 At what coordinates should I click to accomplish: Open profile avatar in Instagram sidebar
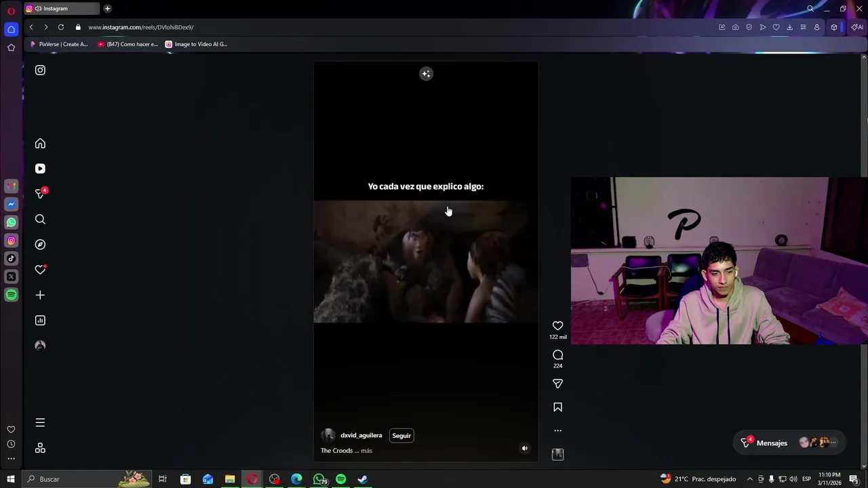(40, 346)
